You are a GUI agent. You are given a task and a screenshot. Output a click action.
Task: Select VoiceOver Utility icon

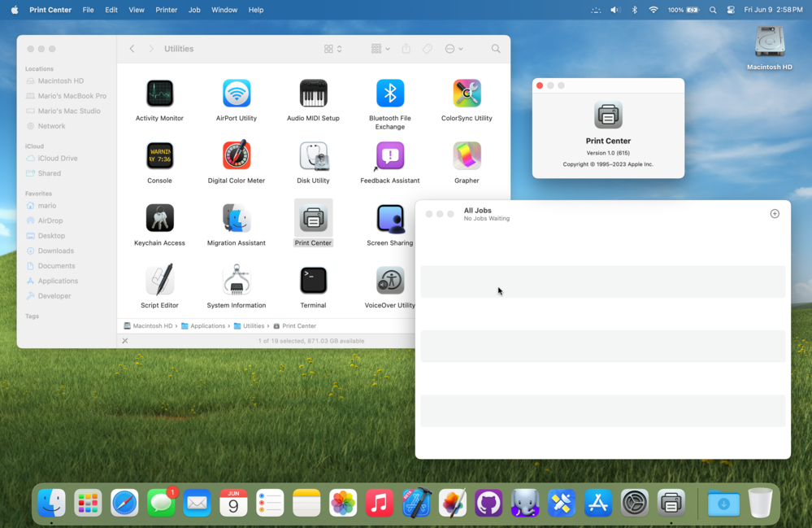390,281
